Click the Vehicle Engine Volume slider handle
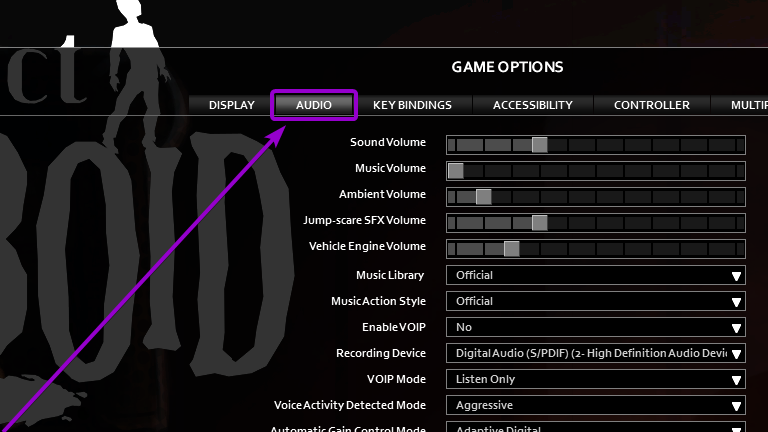Screen dimensions: 768x432 click(x=511, y=248)
